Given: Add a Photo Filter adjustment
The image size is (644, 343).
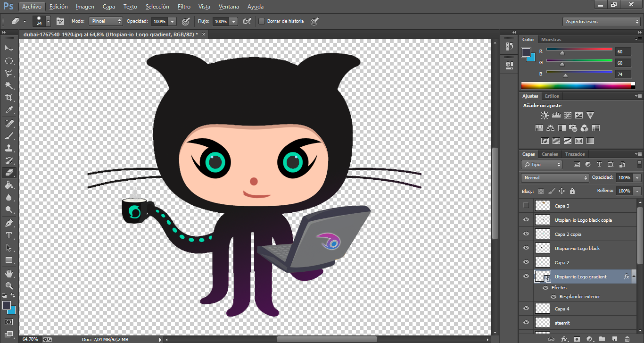Looking at the screenshot, I should tap(573, 128).
